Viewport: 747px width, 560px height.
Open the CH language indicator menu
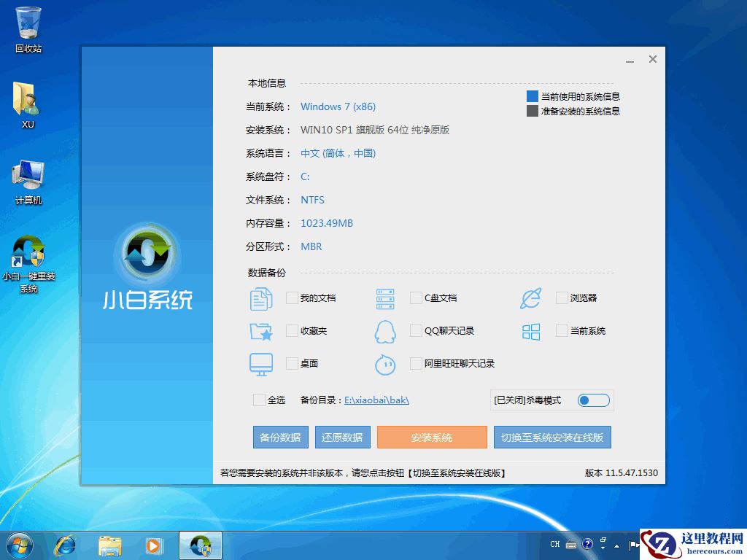[555, 544]
